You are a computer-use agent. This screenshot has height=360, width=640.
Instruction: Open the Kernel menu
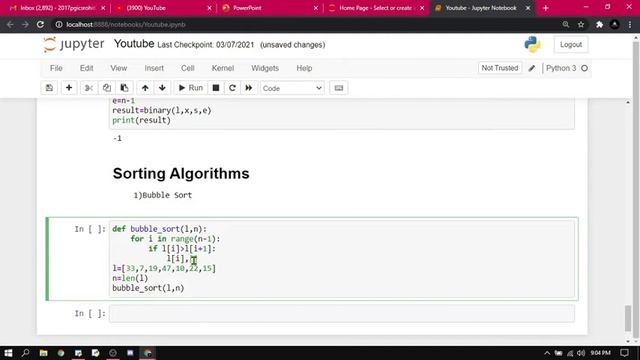click(223, 68)
